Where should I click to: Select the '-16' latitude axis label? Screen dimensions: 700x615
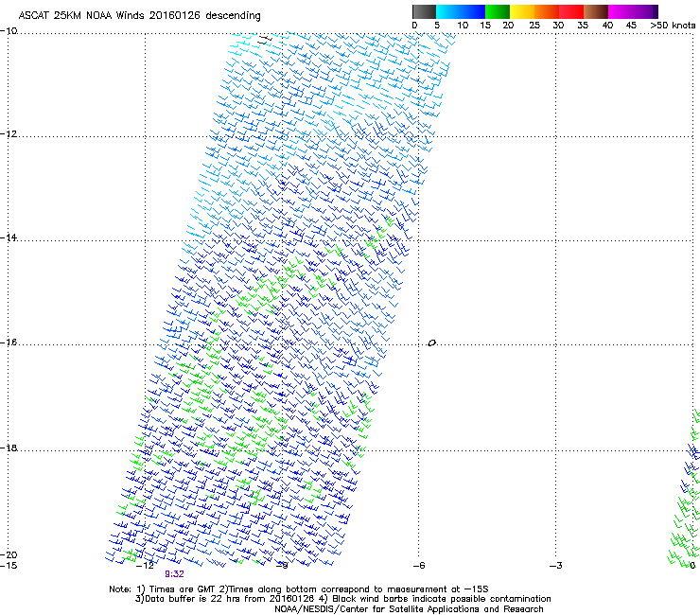pyautogui.click(x=9, y=343)
